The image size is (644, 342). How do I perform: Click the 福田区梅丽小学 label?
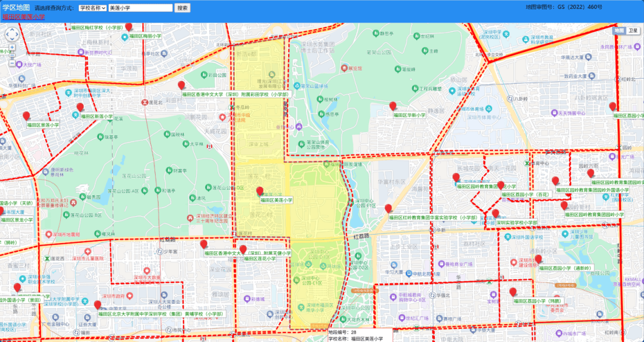[145, 36]
